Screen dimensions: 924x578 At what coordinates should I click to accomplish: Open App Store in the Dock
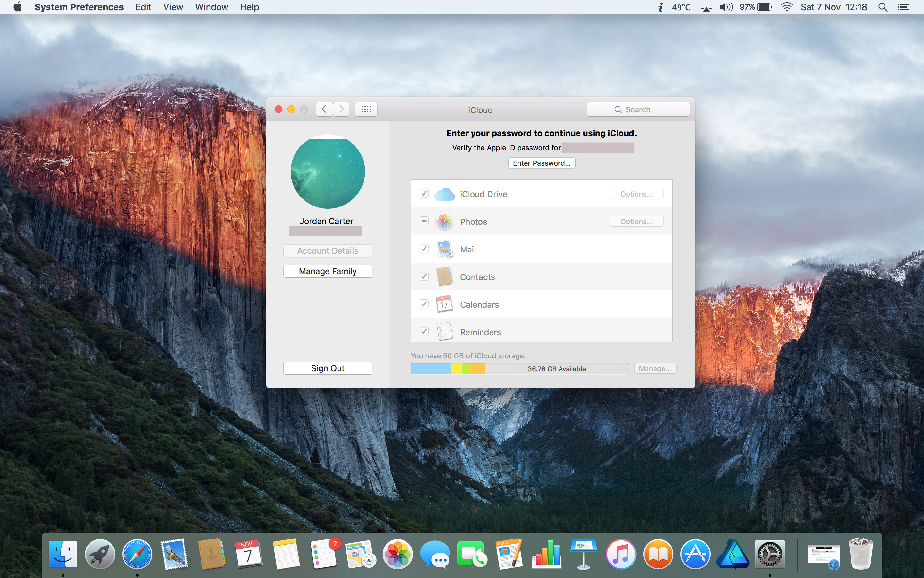(x=695, y=554)
